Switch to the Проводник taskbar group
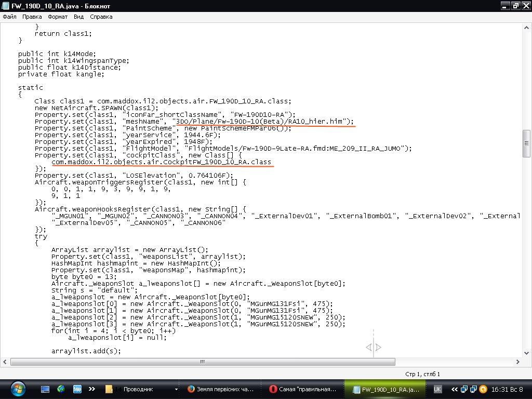 tap(138, 389)
